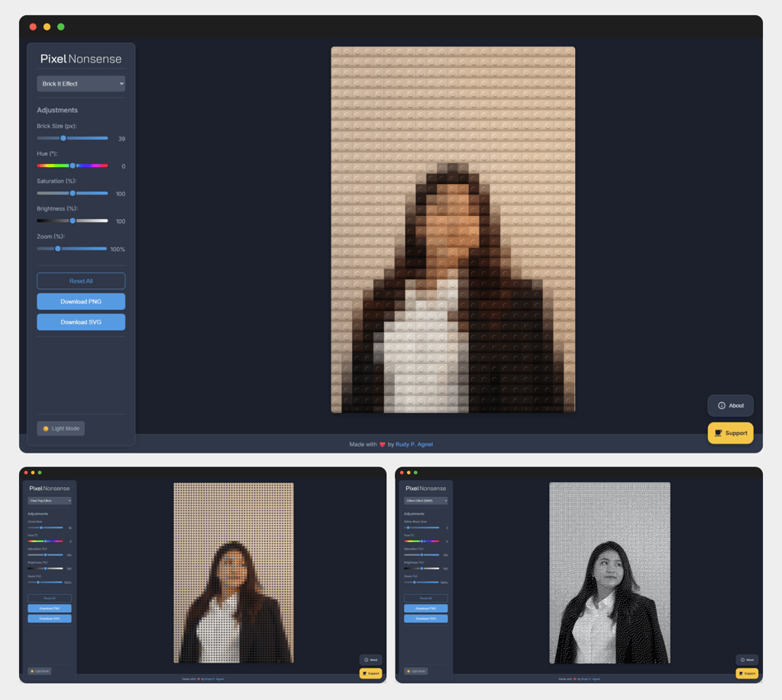This screenshot has width=782, height=700.
Task: Click the Brick Size value 39
Action: (x=121, y=139)
